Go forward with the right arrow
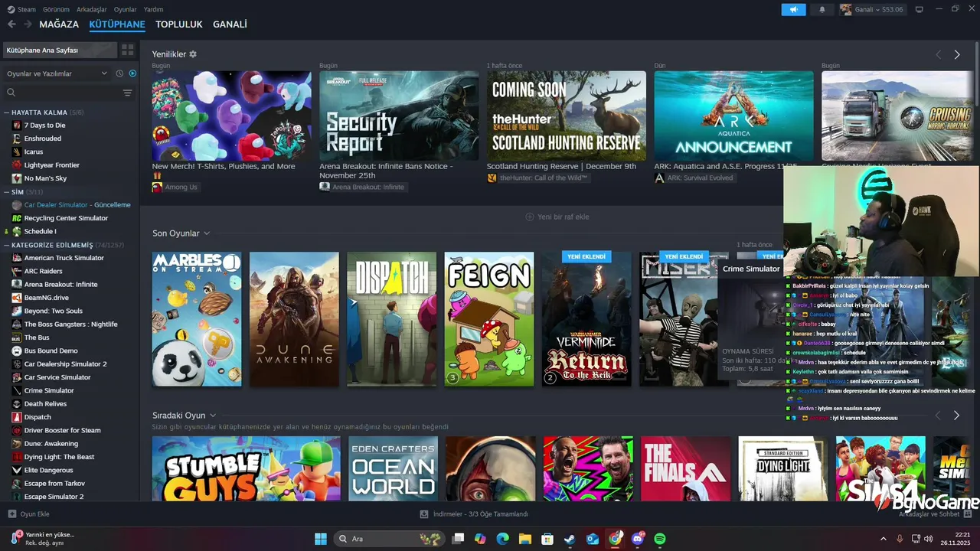 [x=28, y=24]
